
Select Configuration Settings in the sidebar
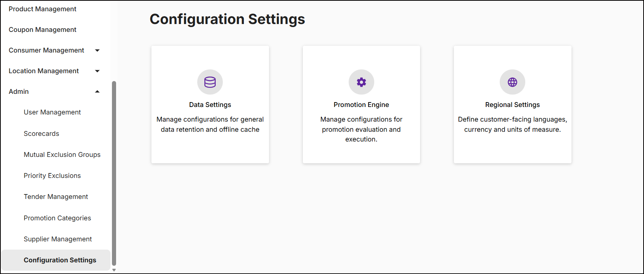[60, 260]
